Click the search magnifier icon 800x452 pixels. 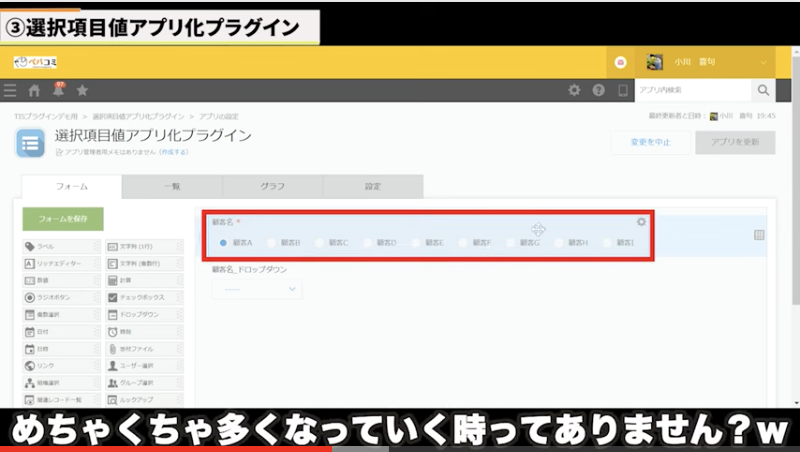click(x=763, y=90)
